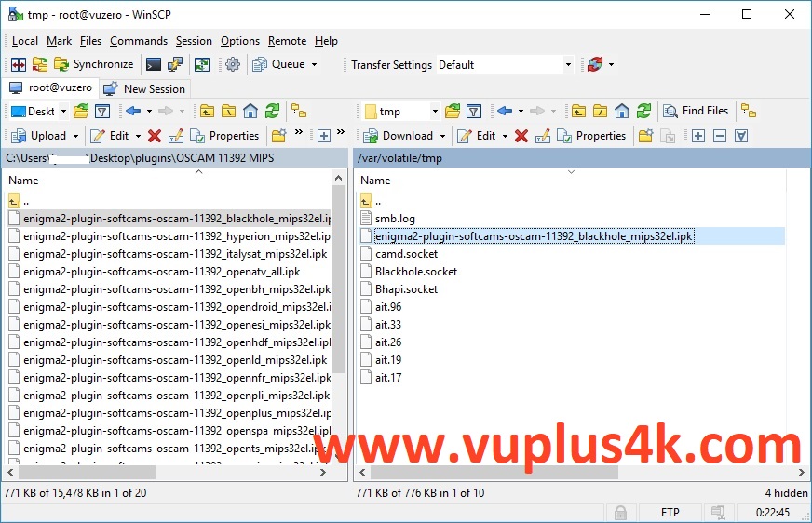Go back in remote panel history
Viewport: 812px width, 523px height.
[505, 111]
